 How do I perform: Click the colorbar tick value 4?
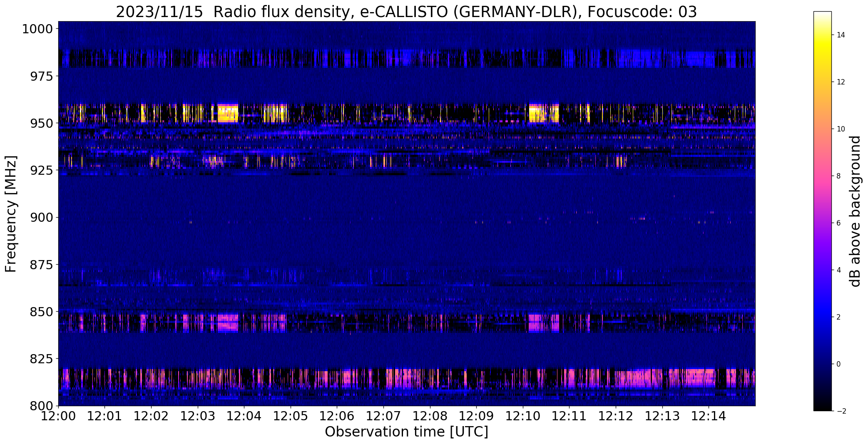(839, 270)
